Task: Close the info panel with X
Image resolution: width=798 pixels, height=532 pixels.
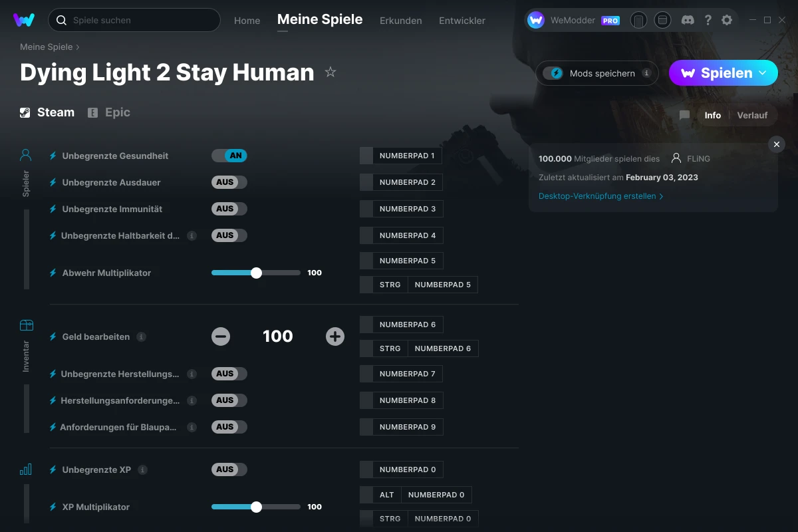Action: click(776, 144)
